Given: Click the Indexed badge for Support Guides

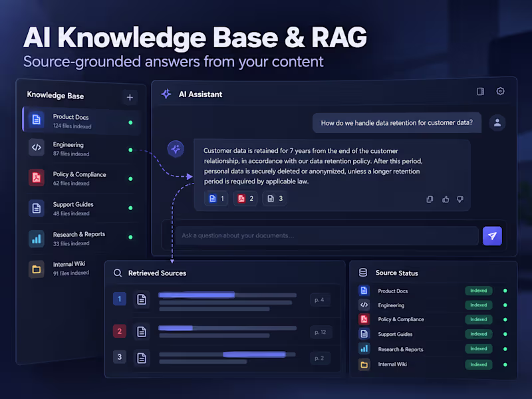Looking at the screenshot, I should pyautogui.click(x=478, y=334).
